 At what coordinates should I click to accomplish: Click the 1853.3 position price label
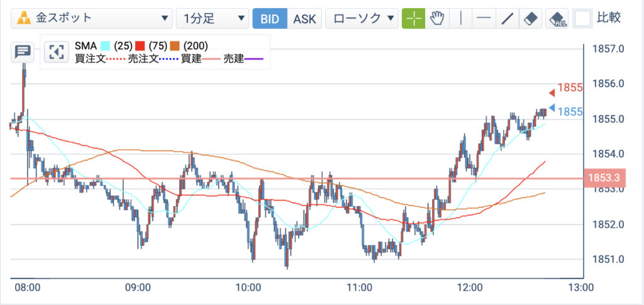(604, 178)
